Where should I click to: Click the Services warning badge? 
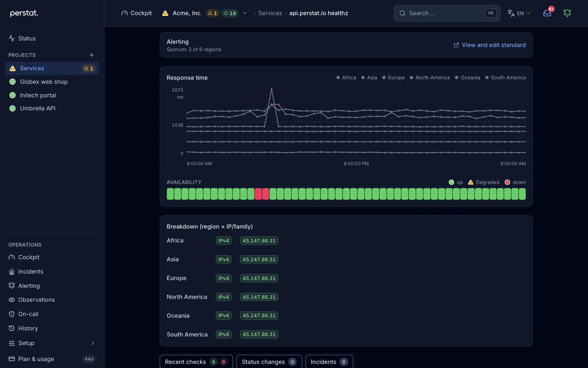point(89,68)
